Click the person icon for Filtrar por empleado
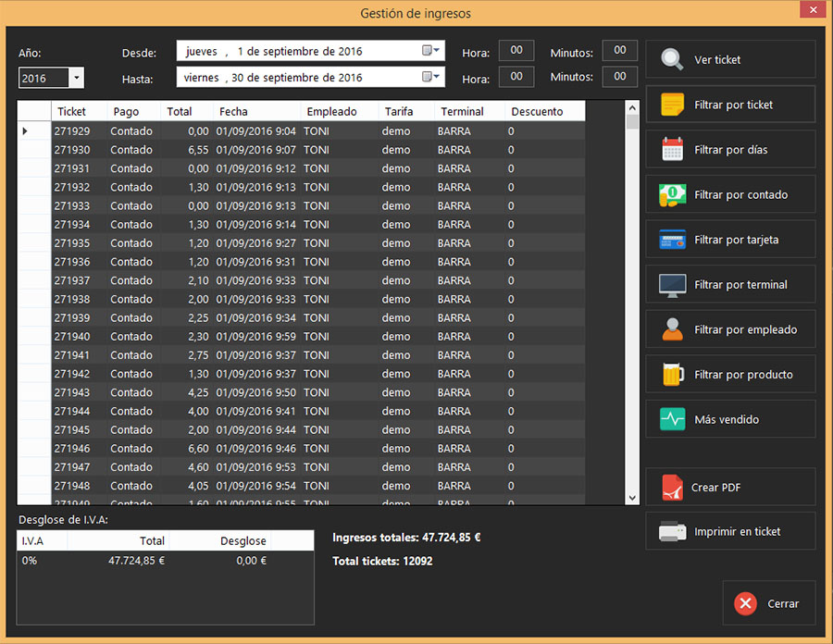This screenshot has width=833, height=644. 672,329
